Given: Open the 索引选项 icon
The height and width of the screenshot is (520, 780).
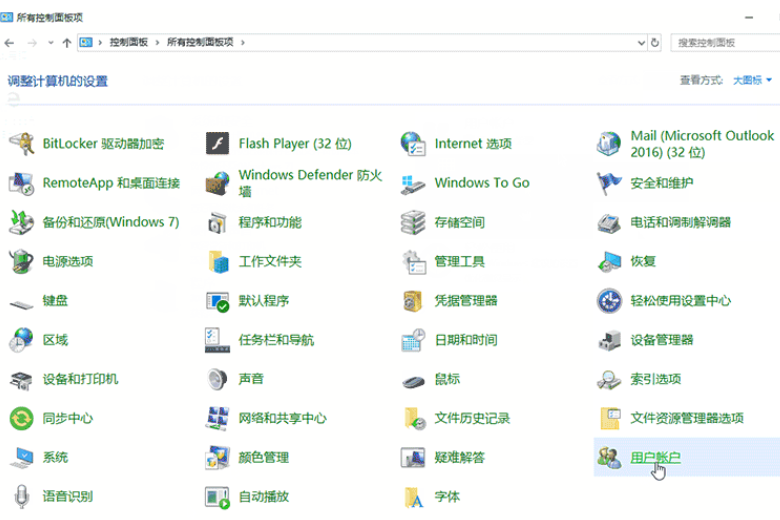Looking at the screenshot, I should click(609, 380).
